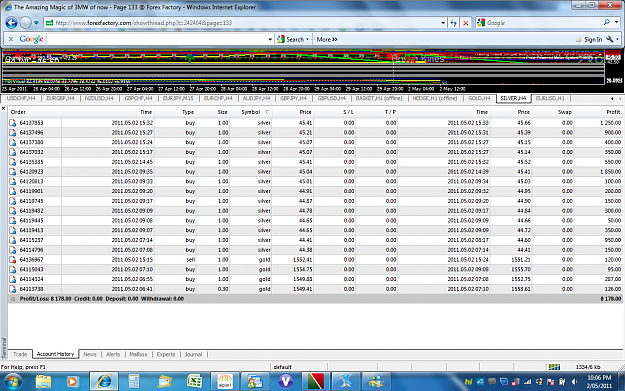Click the sell order icon for 64136967
The height and width of the screenshot is (391, 625).
[x=13, y=260]
